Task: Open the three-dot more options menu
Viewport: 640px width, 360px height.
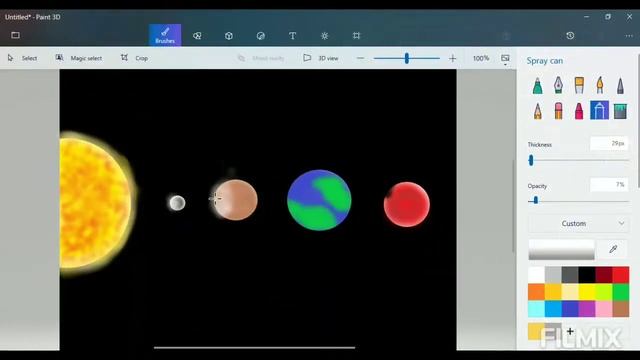Action: click(629, 36)
